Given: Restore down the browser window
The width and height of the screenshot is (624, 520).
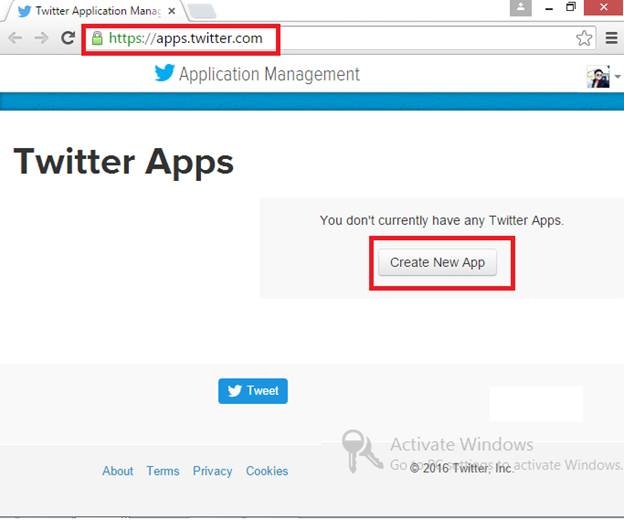Looking at the screenshot, I should (571, 7).
